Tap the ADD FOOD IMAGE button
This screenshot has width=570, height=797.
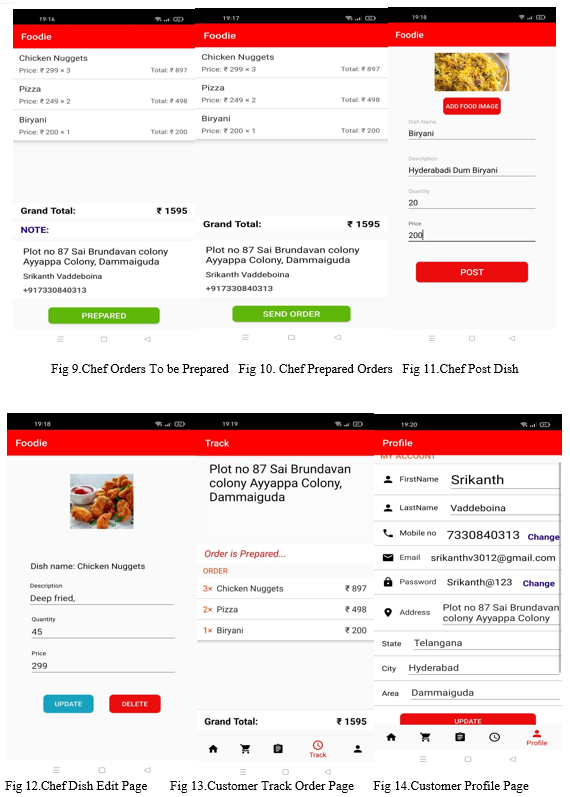[x=472, y=106]
